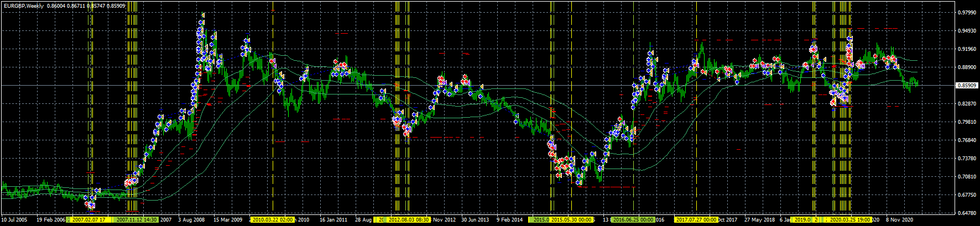980x226 pixels.
Task: Click the high price 0.86711 in the chart header
Action: click(76, 6)
